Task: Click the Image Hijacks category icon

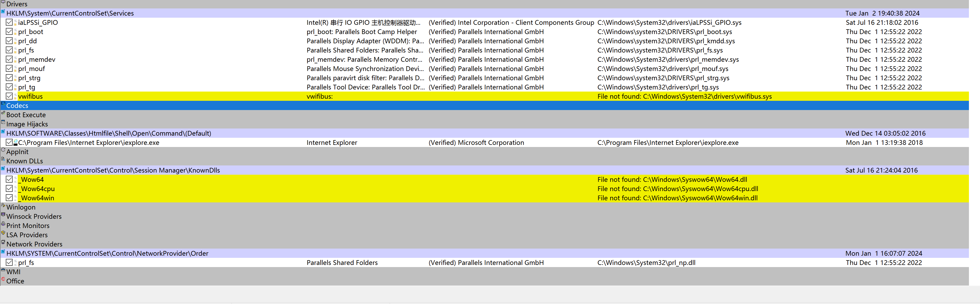Action: coord(3,122)
